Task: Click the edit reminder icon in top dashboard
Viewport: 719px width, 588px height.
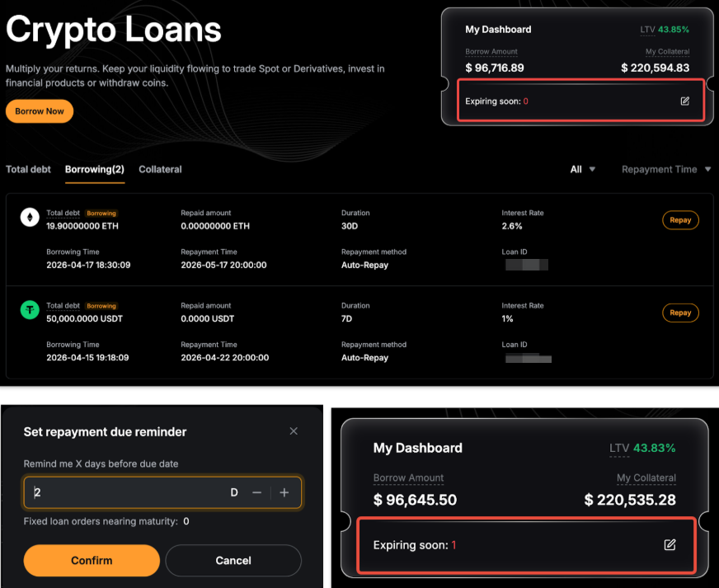Action: pyautogui.click(x=684, y=101)
